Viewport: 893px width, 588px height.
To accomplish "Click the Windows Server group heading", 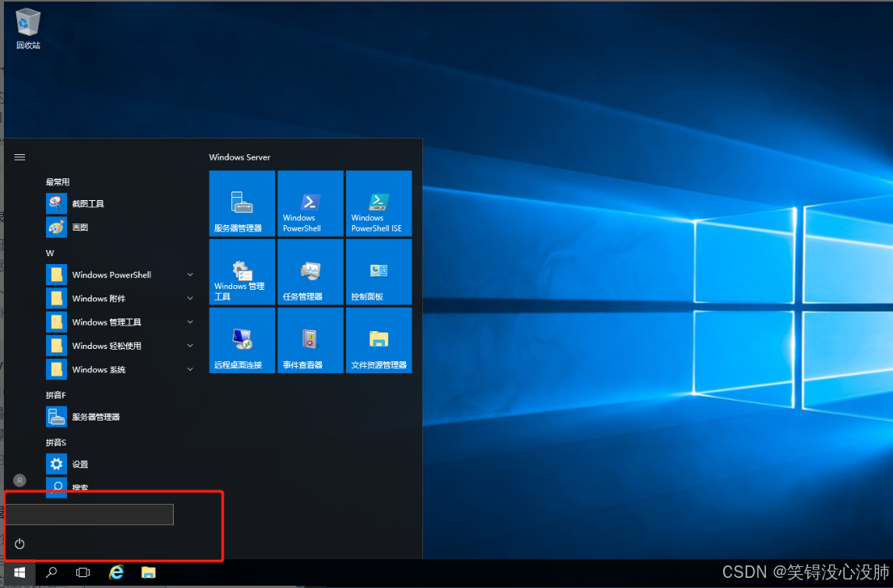I will pyautogui.click(x=239, y=157).
